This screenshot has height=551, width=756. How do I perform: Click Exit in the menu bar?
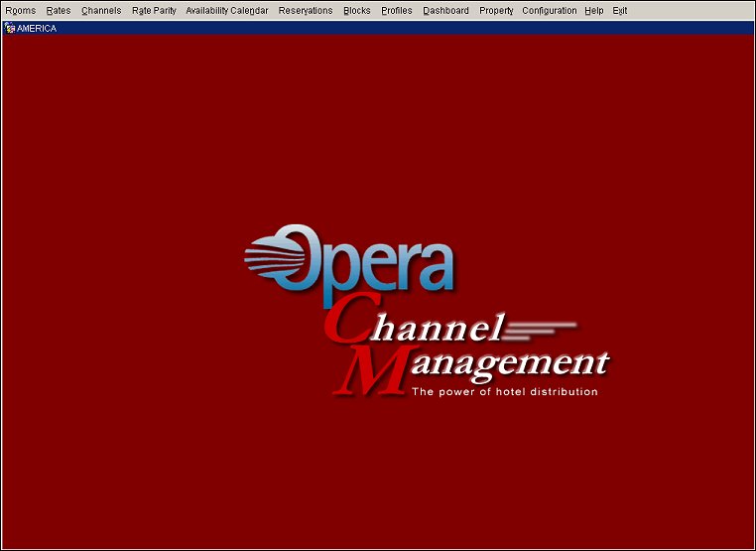[x=620, y=11]
